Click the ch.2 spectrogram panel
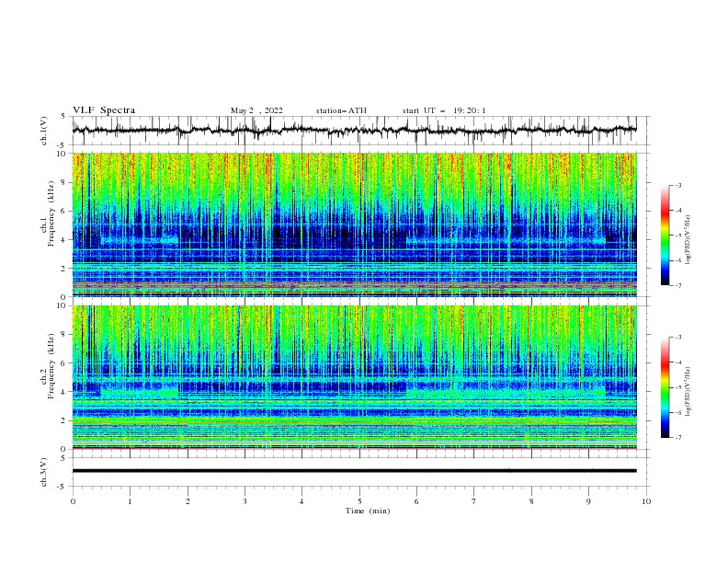Screen dimensions: 728x563 (354, 377)
